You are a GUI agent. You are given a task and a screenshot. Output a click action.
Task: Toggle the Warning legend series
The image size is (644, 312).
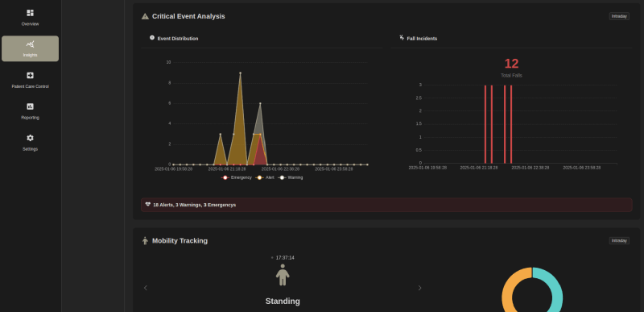pos(291,177)
